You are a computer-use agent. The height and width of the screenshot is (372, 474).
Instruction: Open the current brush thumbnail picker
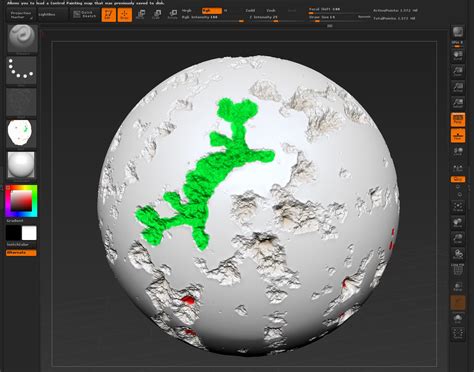pos(22,39)
